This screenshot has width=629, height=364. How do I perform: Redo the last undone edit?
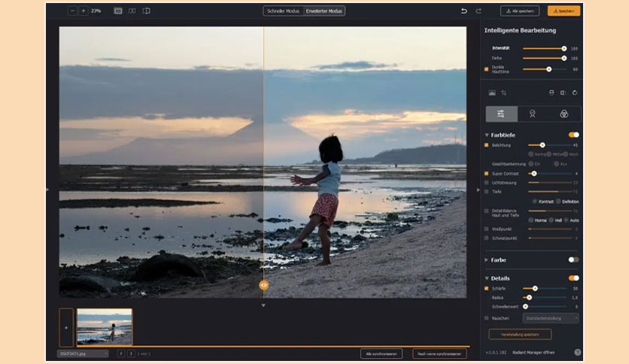[479, 11]
